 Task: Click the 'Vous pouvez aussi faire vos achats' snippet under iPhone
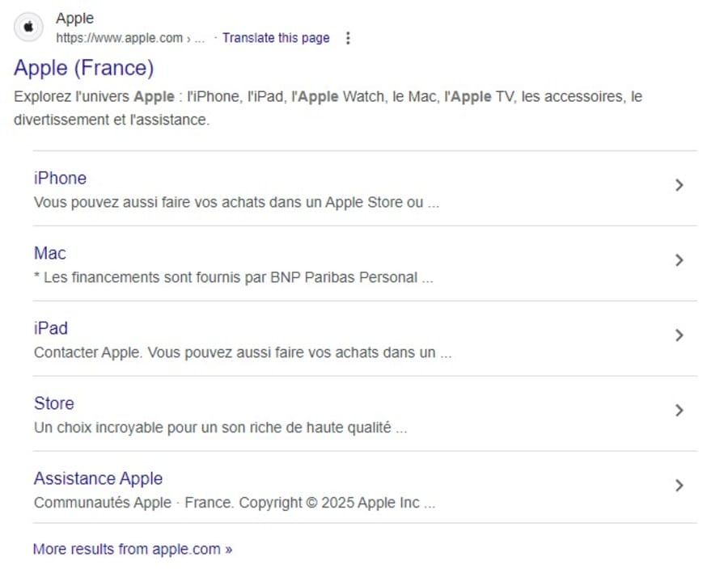click(x=236, y=202)
